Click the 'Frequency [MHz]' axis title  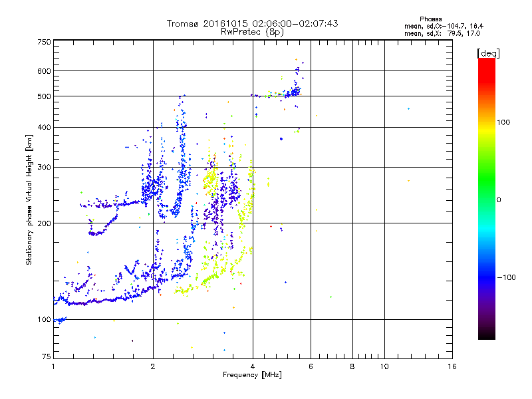pyautogui.click(x=252, y=375)
